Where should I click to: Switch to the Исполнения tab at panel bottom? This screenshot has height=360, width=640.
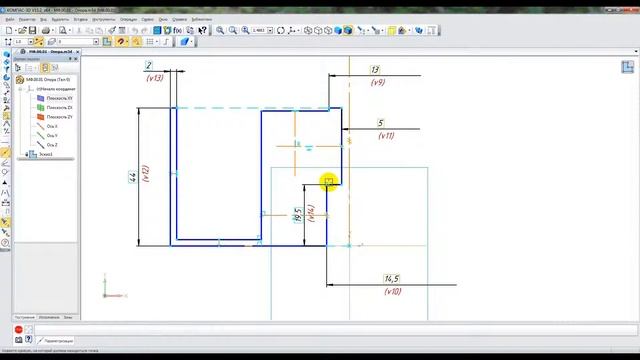pyautogui.click(x=49, y=317)
